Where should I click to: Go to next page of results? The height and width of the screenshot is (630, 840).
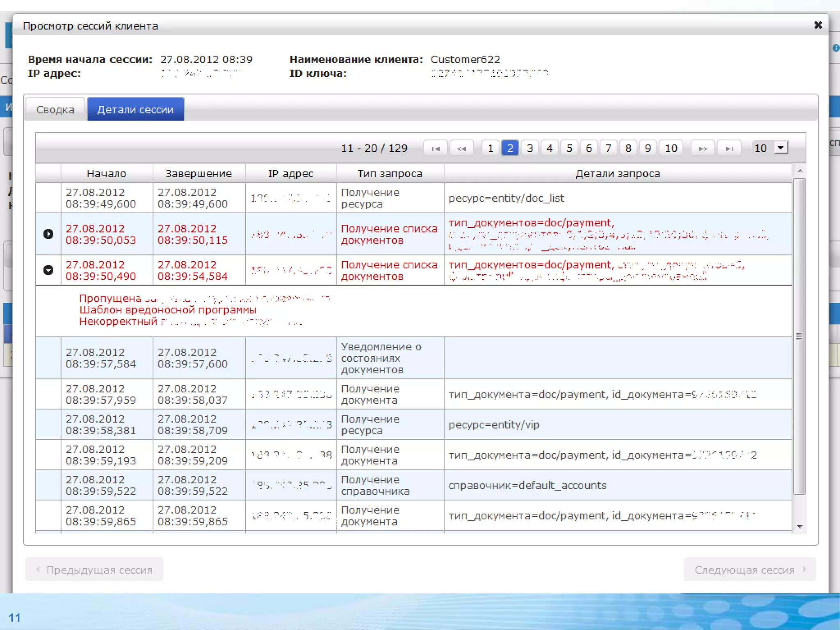703,148
